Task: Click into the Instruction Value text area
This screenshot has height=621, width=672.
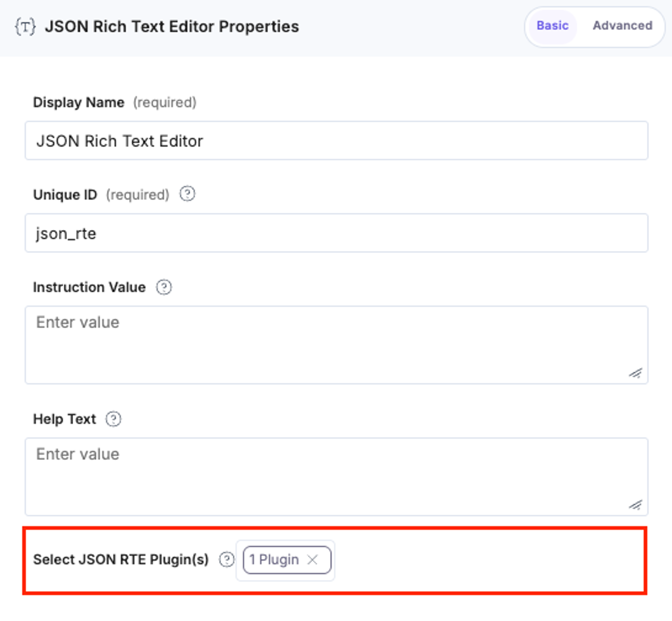Action: [336, 345]
